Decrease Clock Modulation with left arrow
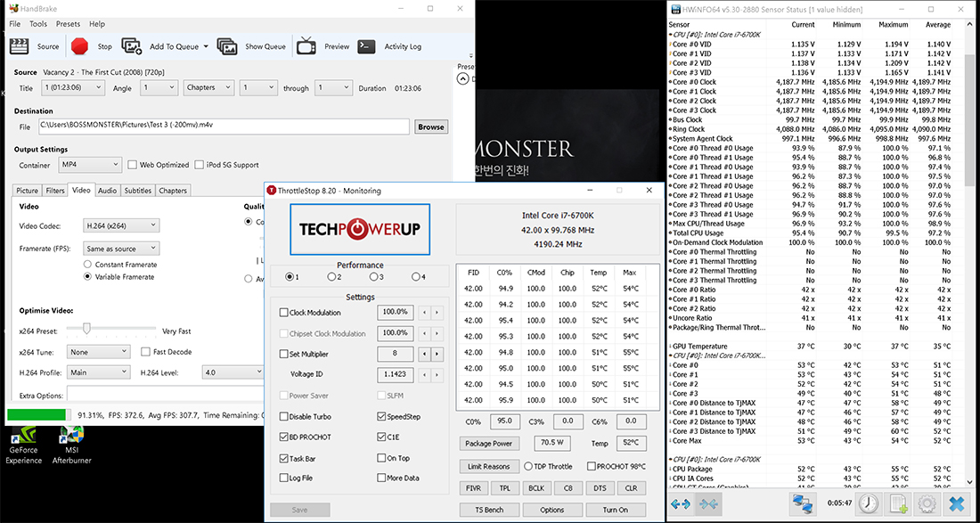The height and width of the screenshot is (523, 980). pyautogui.click(x=426, y=313)
